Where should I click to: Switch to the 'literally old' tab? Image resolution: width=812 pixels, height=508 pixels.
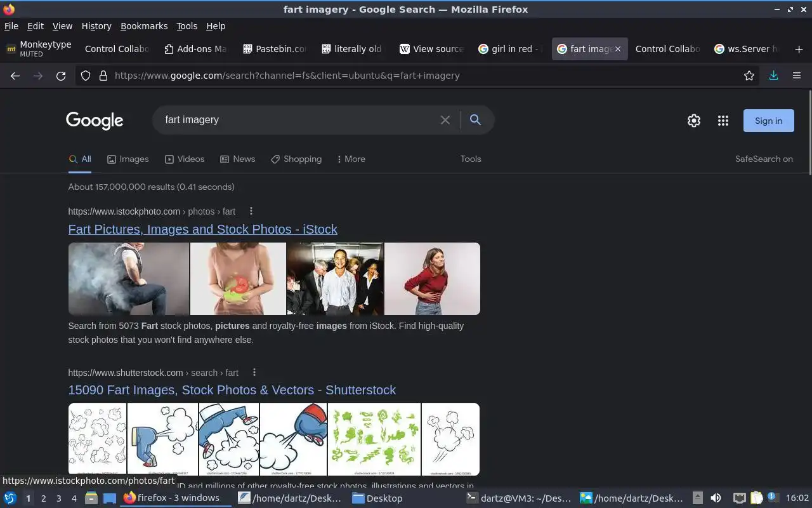point(352,49)
